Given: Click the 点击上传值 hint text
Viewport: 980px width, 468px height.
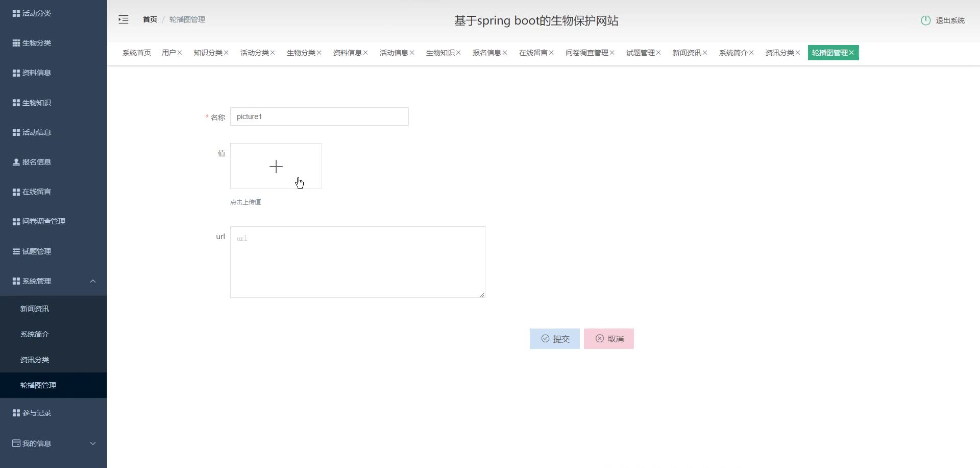Looking at the screenshot, I should coord(246,202).
